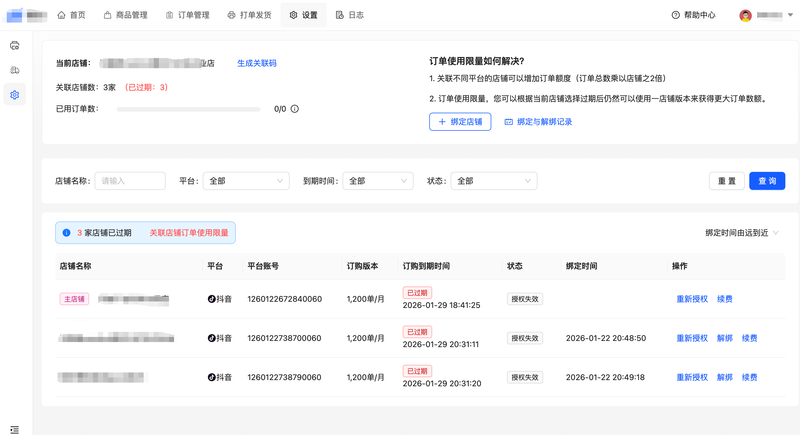Screen dimensions: 800x435
Task: Open 帮助中心 help center
Action: tap(693, 15)
